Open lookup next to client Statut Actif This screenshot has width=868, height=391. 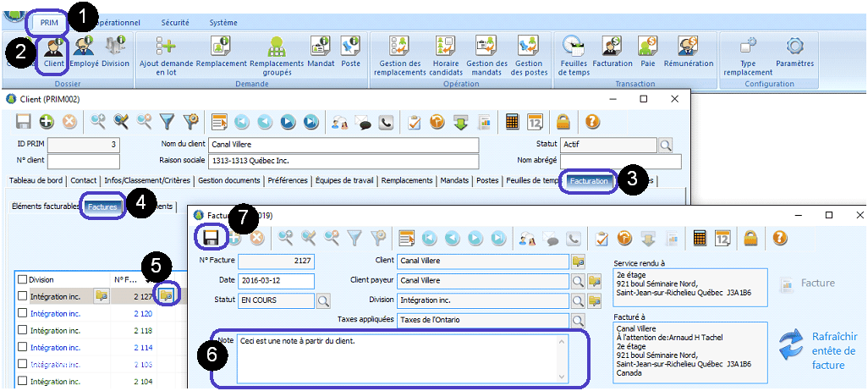[x=666, y=145]
